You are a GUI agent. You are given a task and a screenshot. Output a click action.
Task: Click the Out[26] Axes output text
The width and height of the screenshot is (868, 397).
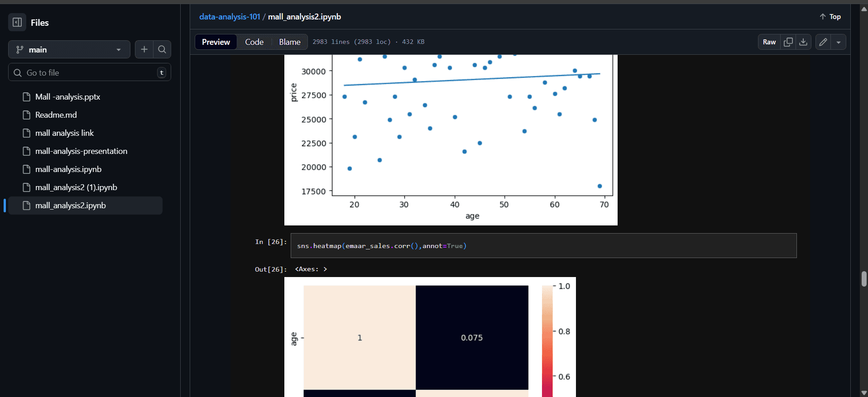click(311, 269)
